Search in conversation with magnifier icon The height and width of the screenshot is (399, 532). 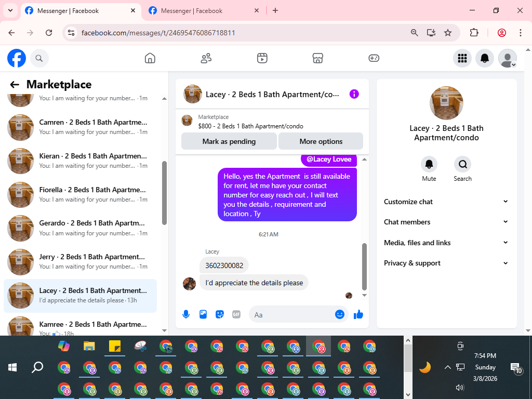tap(462, 164)
